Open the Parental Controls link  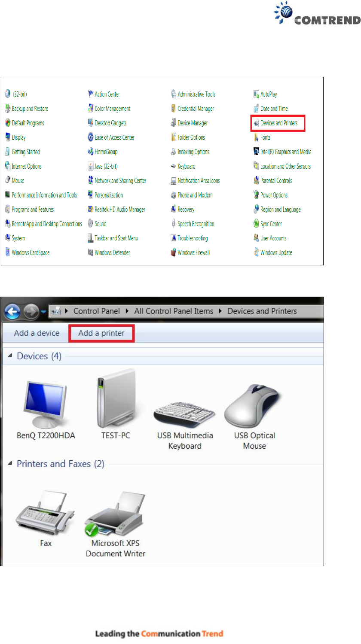tap(276, 180)
